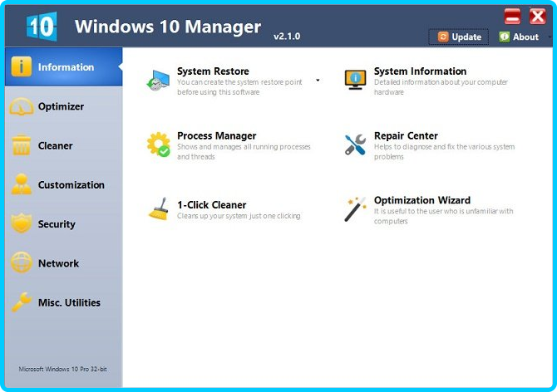Click 'Helps to diagnose and fix' description
The height and width of the screenshot is (392, 557).
coord(444,151)
